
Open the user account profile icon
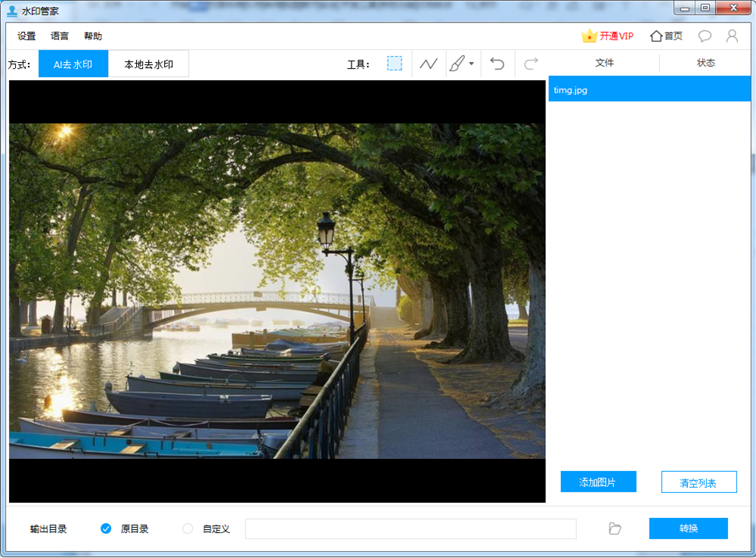click(732, 36)
